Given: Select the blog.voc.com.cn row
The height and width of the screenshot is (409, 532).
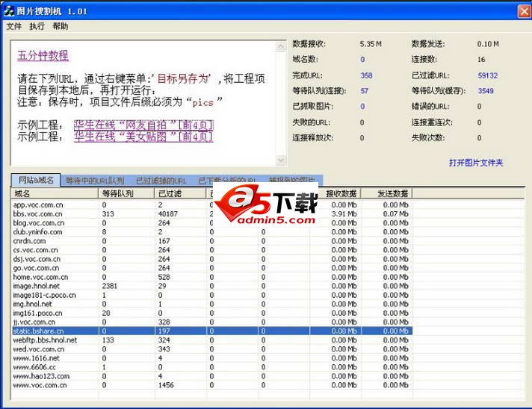Looking at the screenshot, I should point(211,223).
